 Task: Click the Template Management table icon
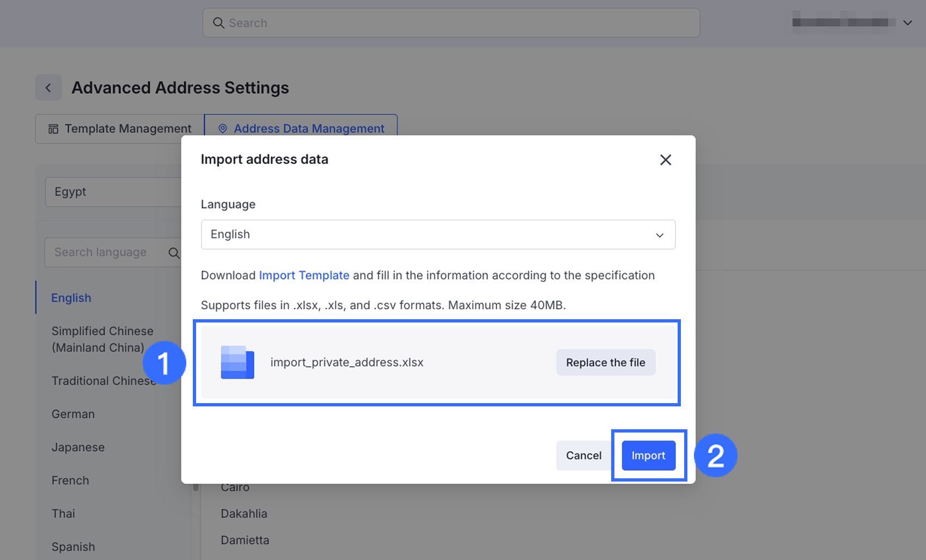click(53, 129)
